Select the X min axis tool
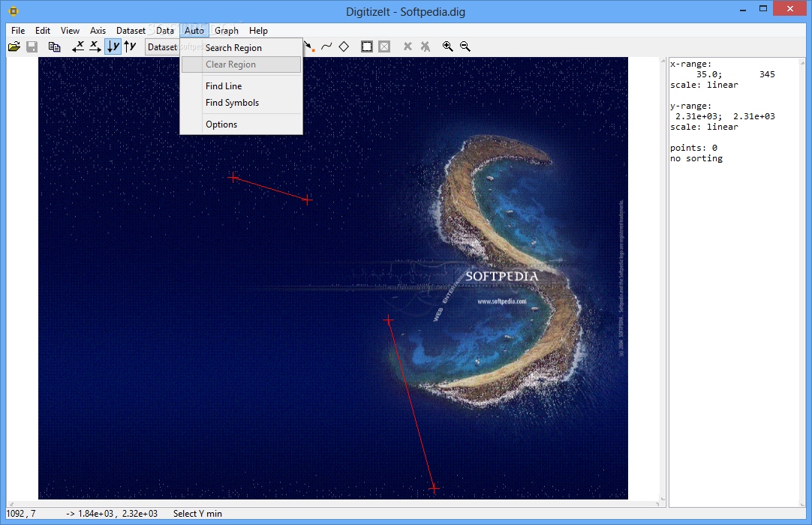 (x=78, y=46)
